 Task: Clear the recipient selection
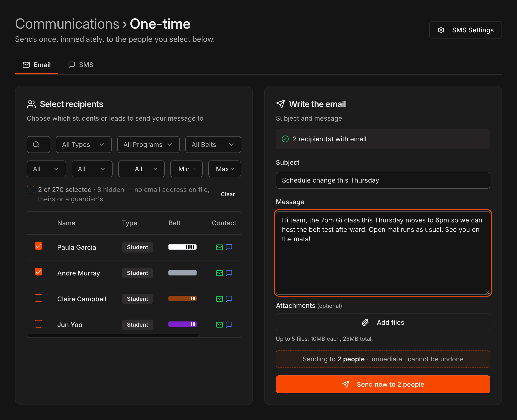(228, 194)
